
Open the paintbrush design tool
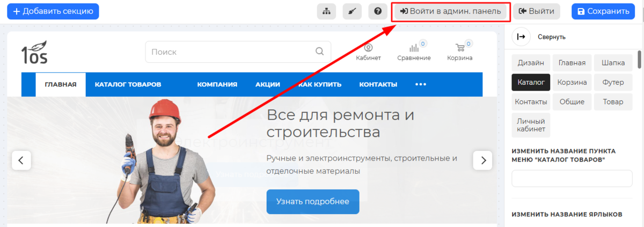tap(352, 11)
